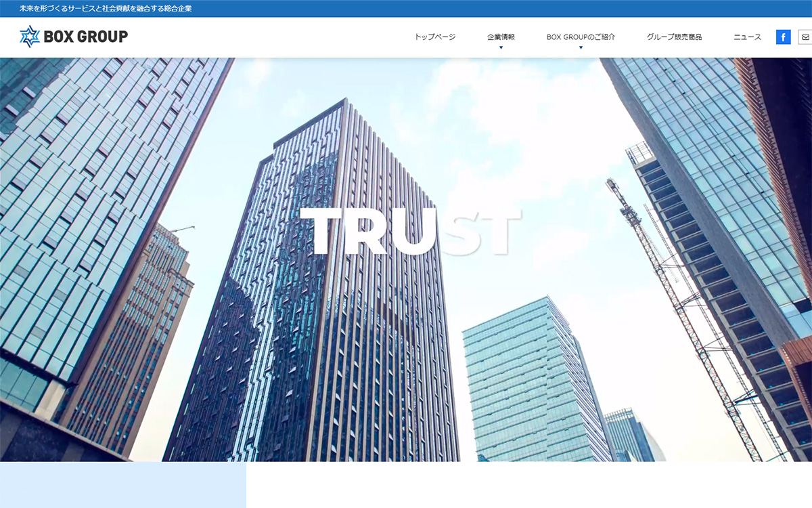Click the light blue panel below the hero
812x508 pixels.
[122, 485]
